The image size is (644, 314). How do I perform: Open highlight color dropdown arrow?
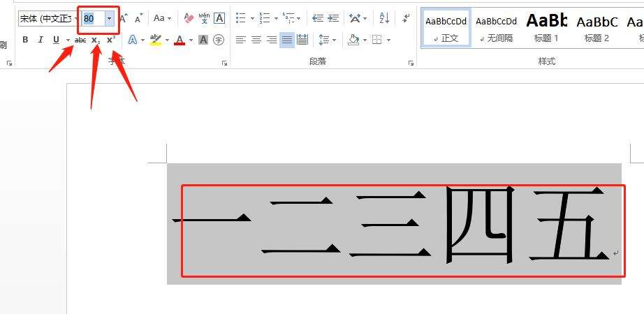(167, 40)
